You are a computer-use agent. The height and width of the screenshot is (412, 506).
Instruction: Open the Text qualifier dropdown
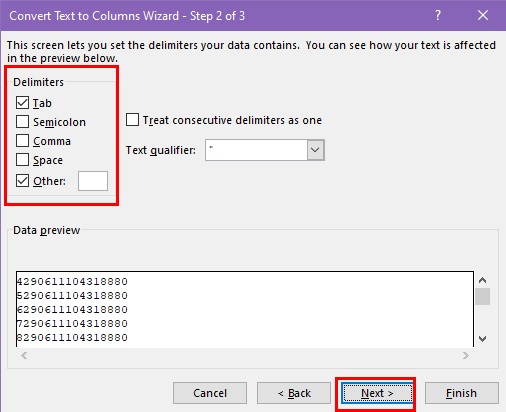click(315, 150)
